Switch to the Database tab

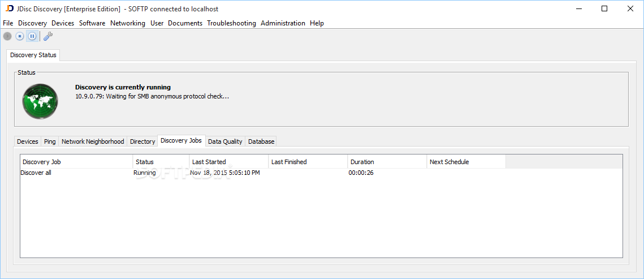pos(261,141)
